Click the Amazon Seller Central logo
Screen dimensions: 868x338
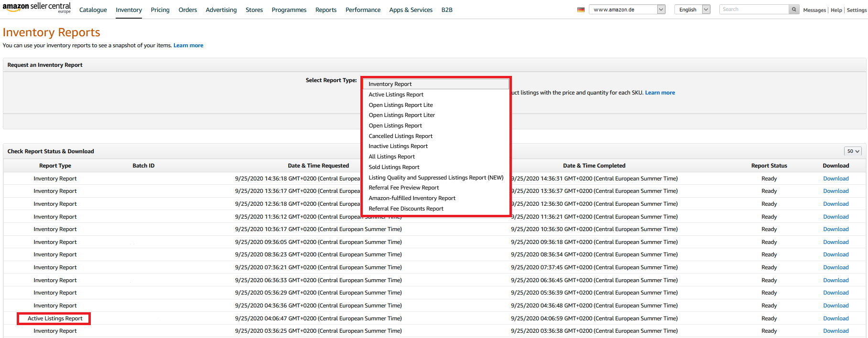coord(37,8)
